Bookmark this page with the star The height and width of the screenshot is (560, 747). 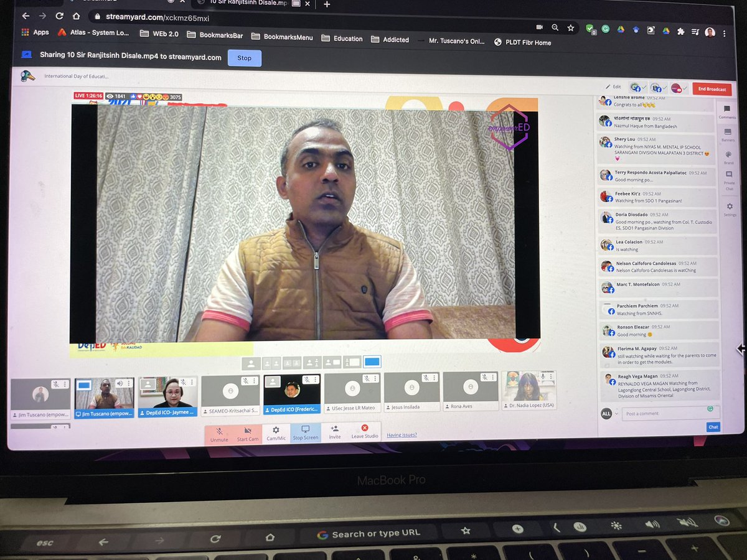pos(570,28)
